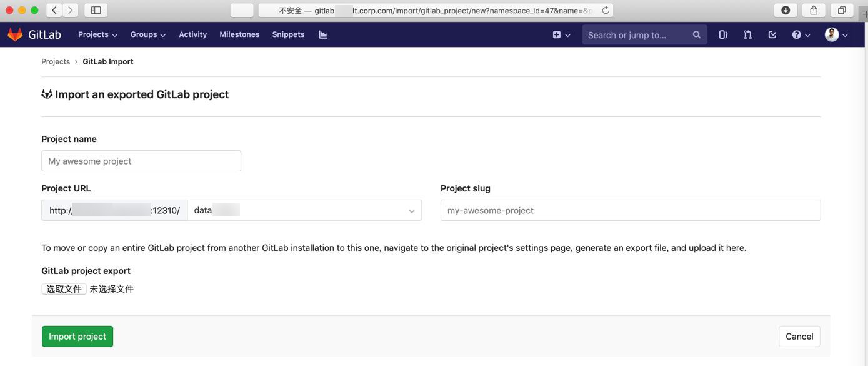The image size is (868, 366).
Task: Click the GitLab fox logo
Action: coord(15,34)
